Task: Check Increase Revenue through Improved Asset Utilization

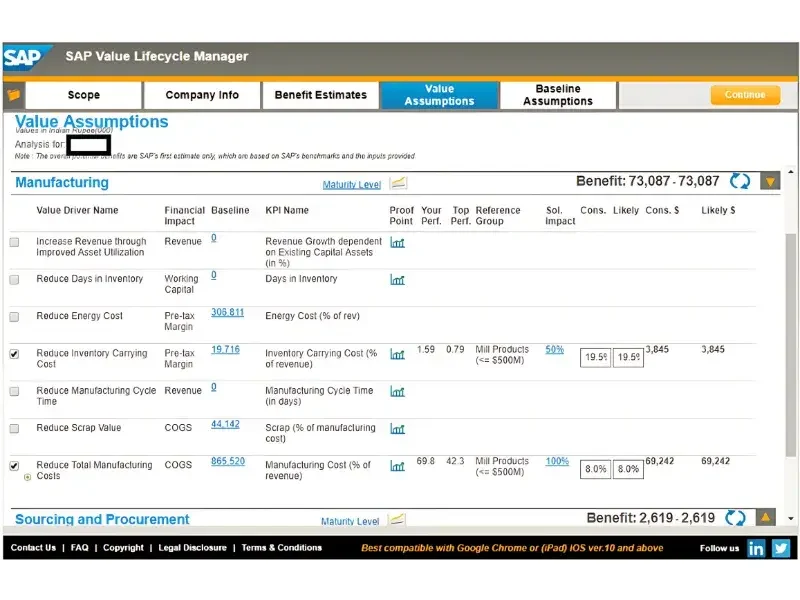Action: pos(14,242)
